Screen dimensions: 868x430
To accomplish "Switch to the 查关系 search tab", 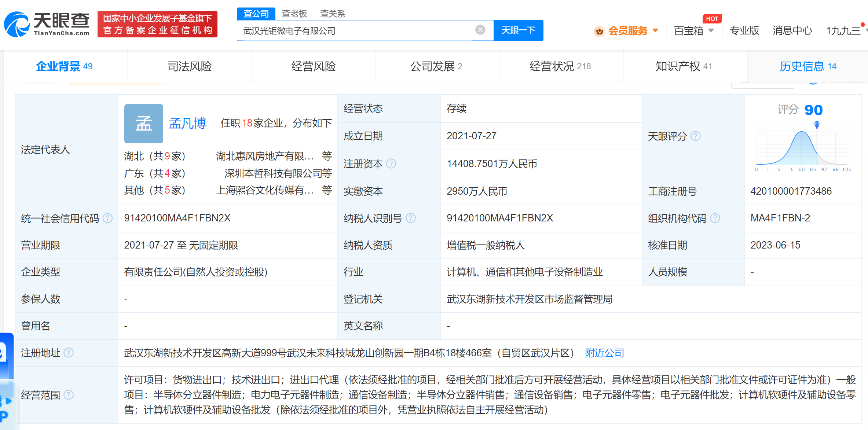I will 333,14.
